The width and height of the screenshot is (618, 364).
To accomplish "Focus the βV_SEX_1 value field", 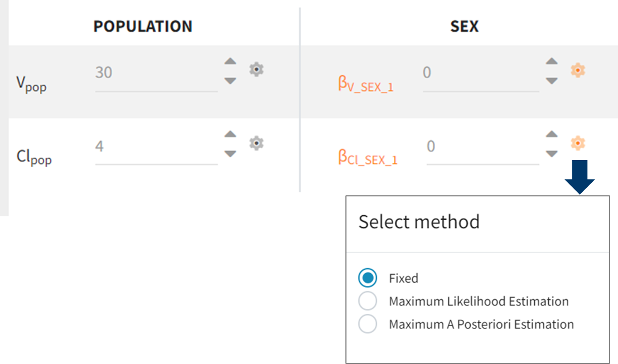I will click(x=480, y=72).
